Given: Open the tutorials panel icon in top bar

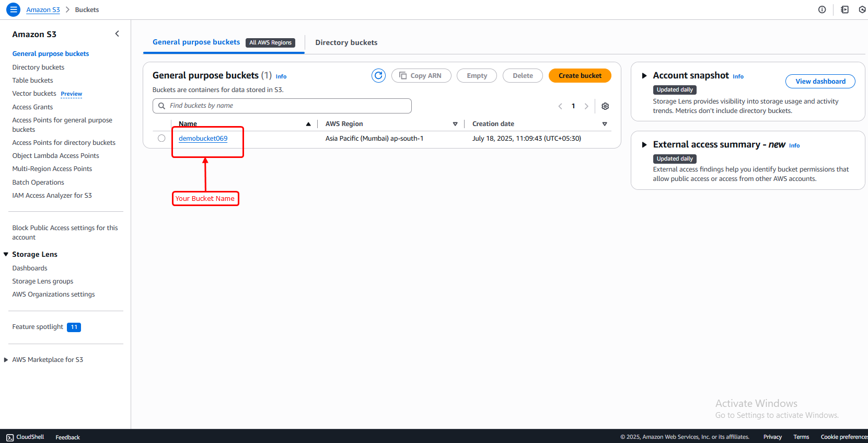Looking at the screenshot, I should (x=844, y=9).
